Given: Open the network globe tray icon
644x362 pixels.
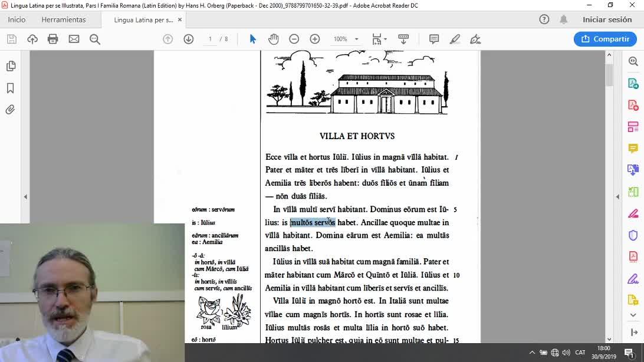Looking at the screenshot, I should pos(555,352).
